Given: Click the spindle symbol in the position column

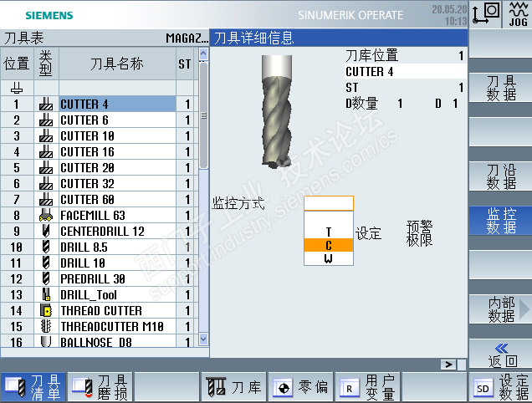Looking at the screenshot, I should (x=17, y=88).
